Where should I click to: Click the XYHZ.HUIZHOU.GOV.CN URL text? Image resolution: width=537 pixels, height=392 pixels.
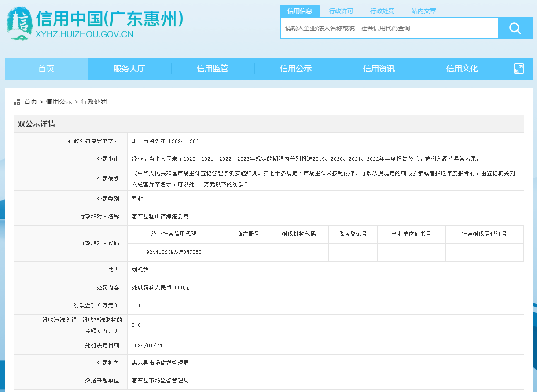(84, 34)
